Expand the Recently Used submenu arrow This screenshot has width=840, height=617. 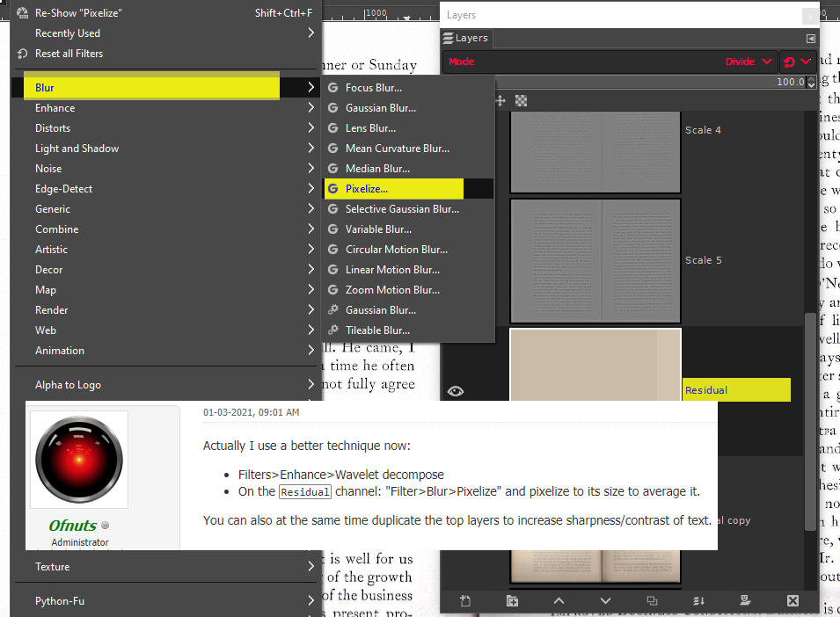[310, 33]
